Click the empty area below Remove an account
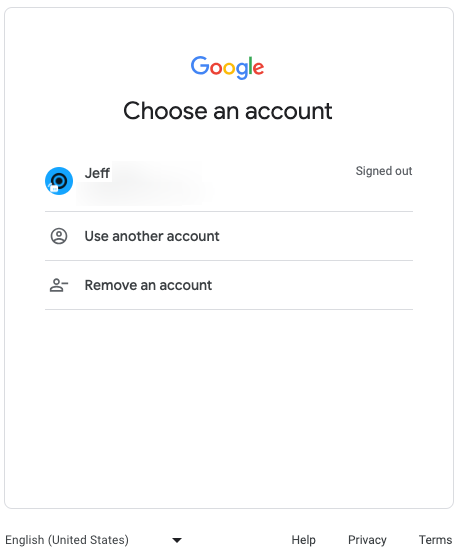 (x=229, y=409)
